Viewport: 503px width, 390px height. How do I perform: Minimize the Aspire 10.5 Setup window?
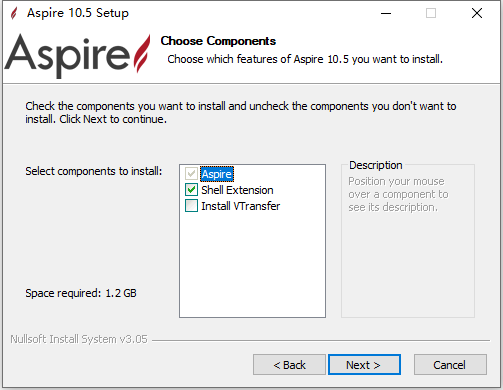pos(386,13)
